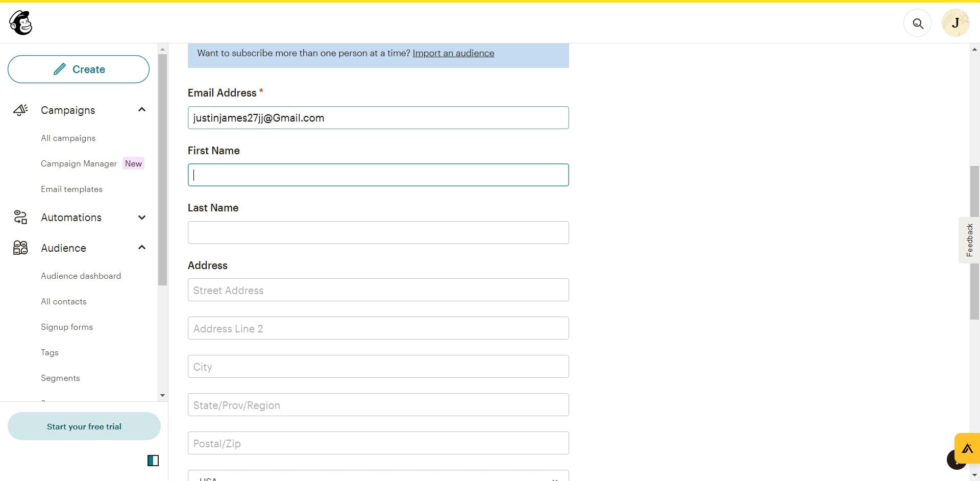The height and width of the screenshot is (481, 980).
Task: Open search with the magnifier icon
Action: click(918, 23)
